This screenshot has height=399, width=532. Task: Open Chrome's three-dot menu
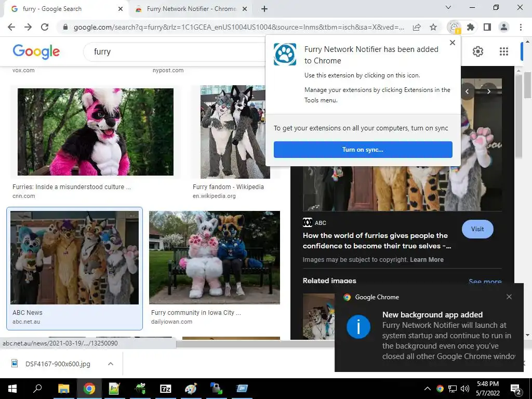(521, 27)
